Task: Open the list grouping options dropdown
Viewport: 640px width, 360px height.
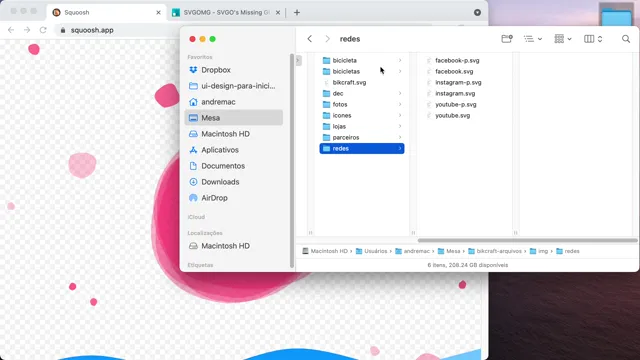Action: click(533, 39)
